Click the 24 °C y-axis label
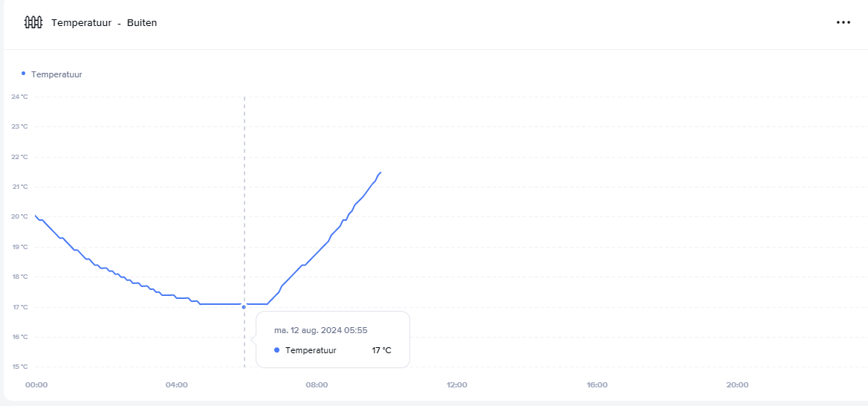Viewport: 868px width, 406px height. tap(19, 97)
